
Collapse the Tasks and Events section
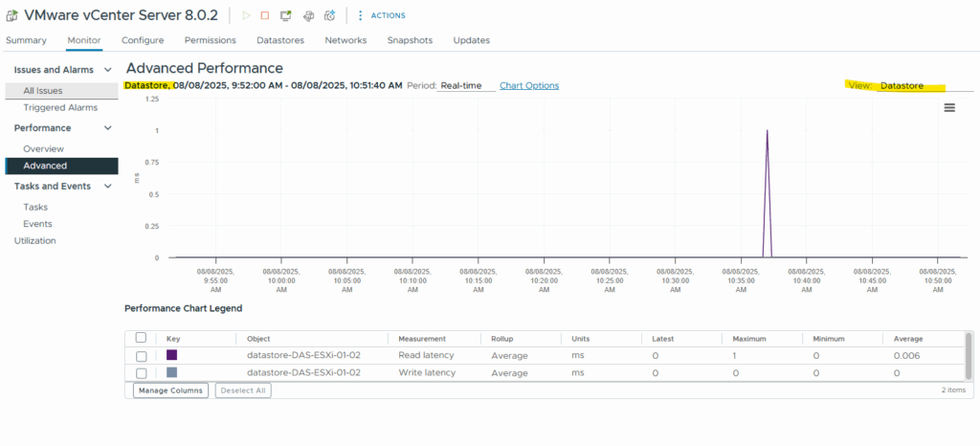pyautogui.click(x=108, y=186)
